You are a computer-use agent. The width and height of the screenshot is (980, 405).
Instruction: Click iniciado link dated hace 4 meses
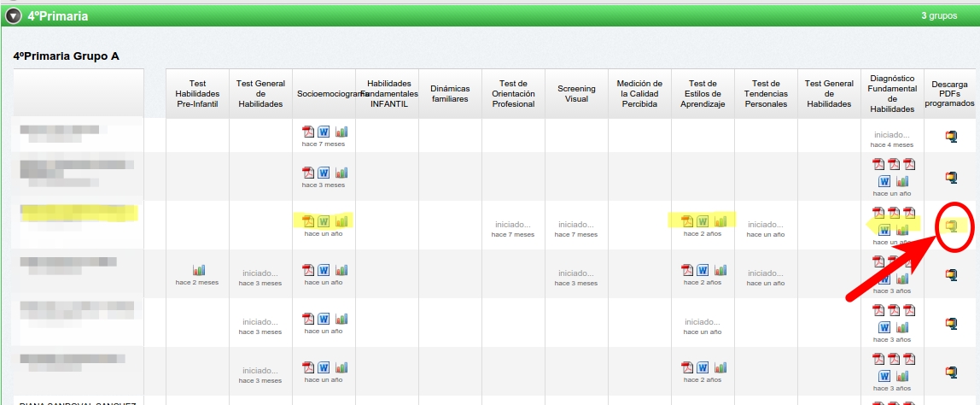(x=892, y=135)
